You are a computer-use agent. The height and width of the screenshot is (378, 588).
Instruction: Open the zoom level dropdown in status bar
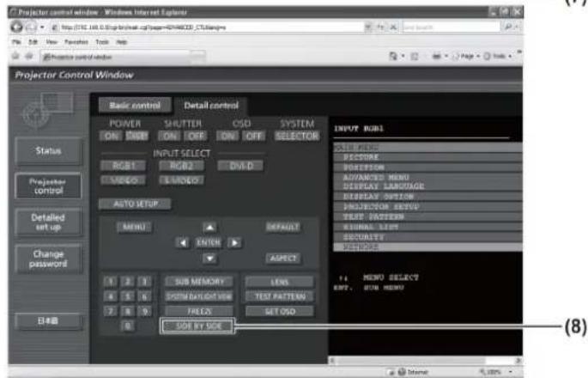[512, 372]
